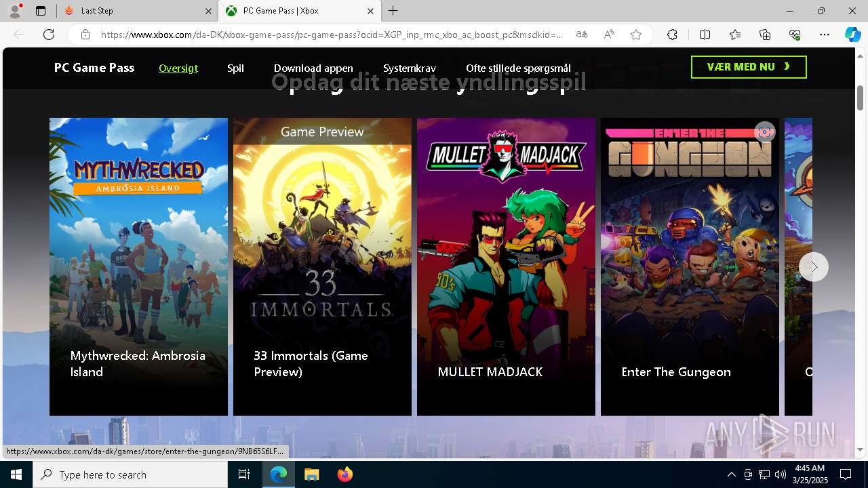Click the scrollbar down arrow

(x=860, y=450)
